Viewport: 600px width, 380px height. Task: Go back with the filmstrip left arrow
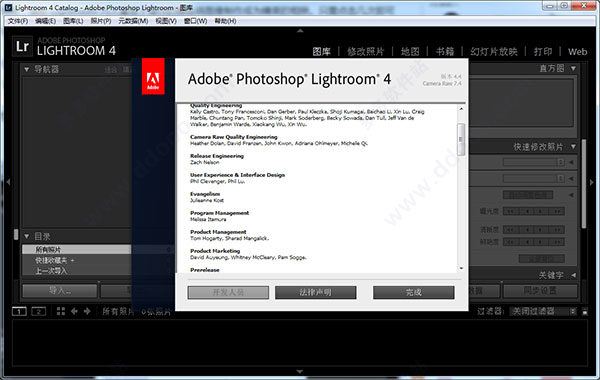pyautogui.click(x=74, y=311)
